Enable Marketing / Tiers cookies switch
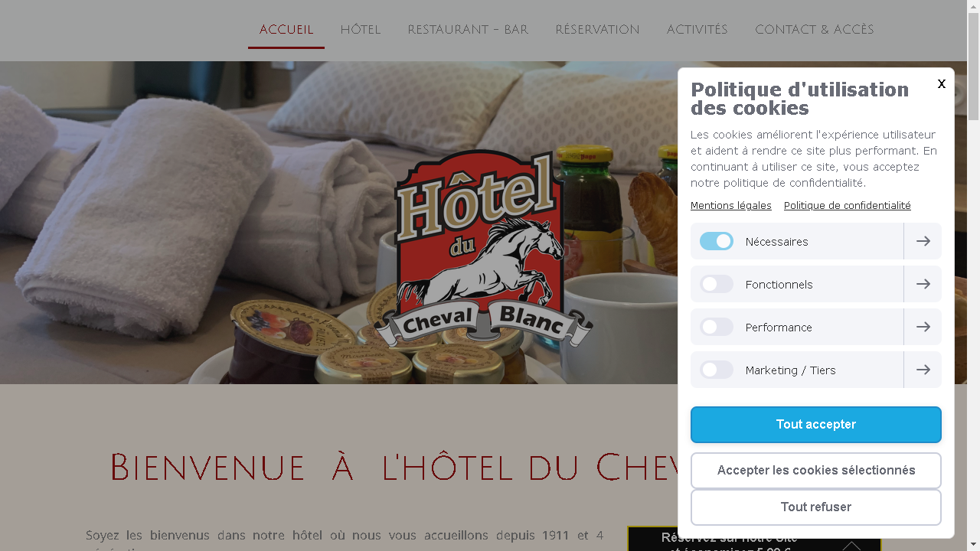 coord(717,370)
